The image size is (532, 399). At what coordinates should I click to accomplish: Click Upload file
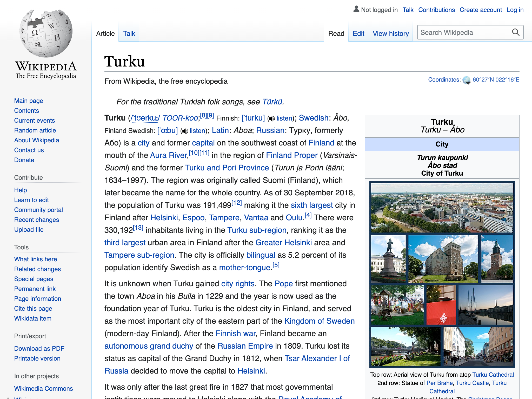click(29, 230)
